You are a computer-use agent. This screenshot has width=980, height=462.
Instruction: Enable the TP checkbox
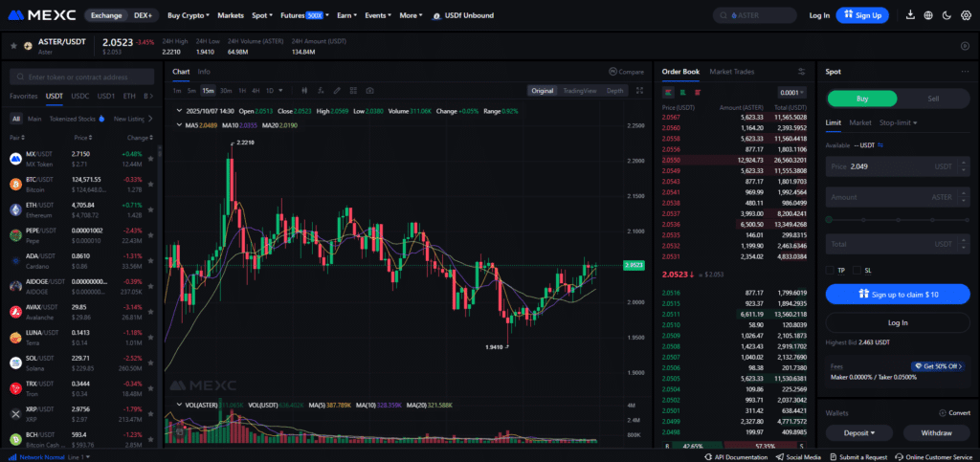830,271
